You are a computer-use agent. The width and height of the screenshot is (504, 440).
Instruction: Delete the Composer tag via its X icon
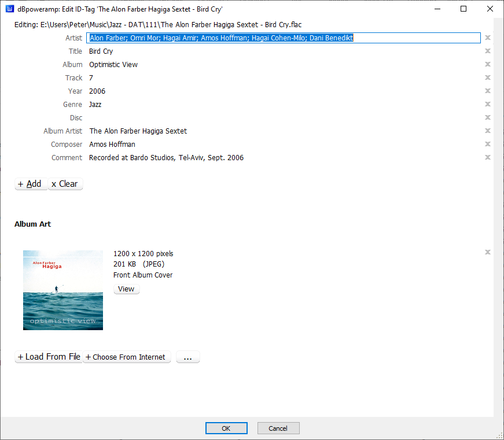pos(488,145)
